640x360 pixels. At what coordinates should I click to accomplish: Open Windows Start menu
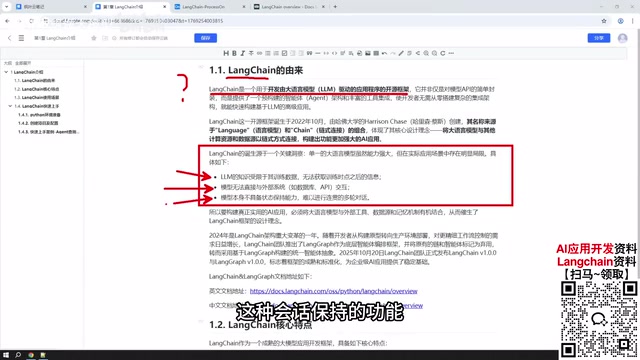6,355
